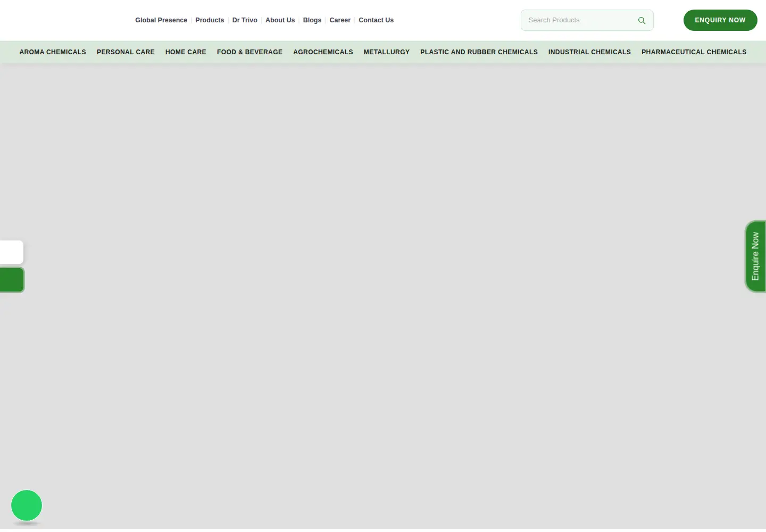766x532 pixels.
Task: Click the search magnifier icon
Action: pyautogui.click(x=642, y=20)
